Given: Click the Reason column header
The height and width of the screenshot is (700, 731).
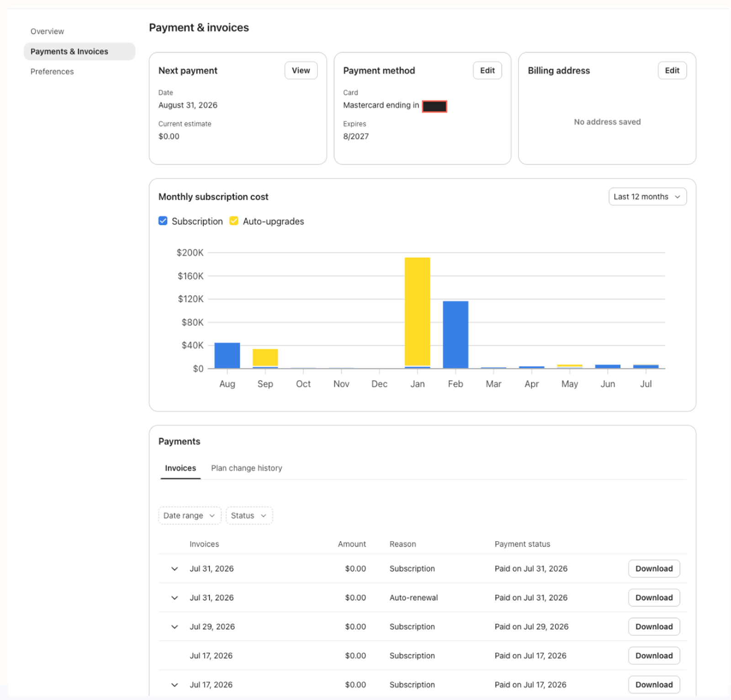Looking at the screenshot, I should tap(403, 544).
